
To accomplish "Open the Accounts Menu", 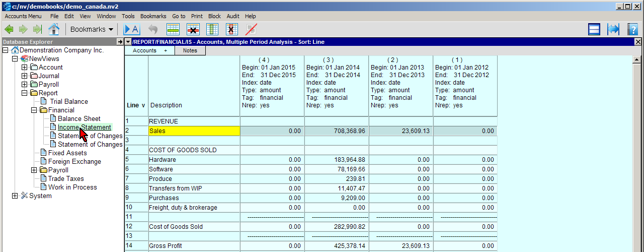I will [23, 16].
